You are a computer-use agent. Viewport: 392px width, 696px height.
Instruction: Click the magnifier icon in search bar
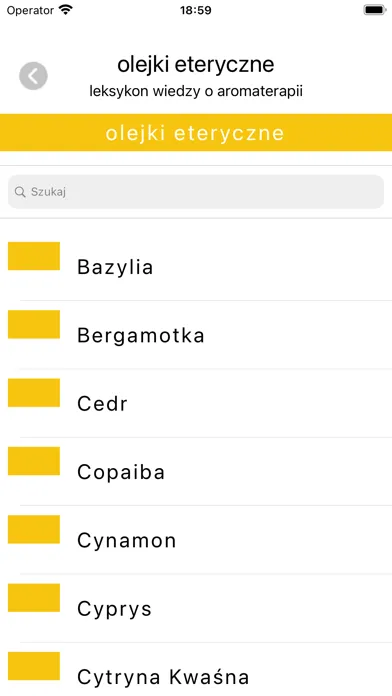pyautogui.click(x=20, y=192)
